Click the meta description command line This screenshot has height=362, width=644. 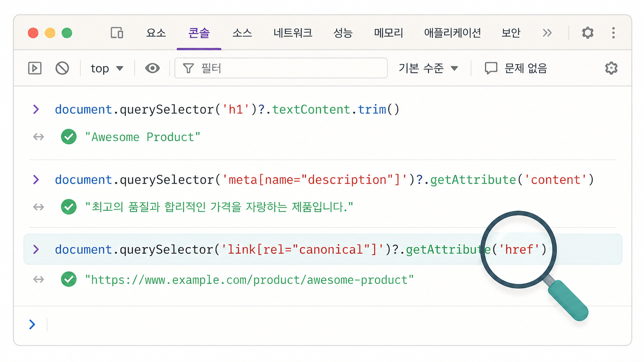pyautogui.click(x=324, y=180)
